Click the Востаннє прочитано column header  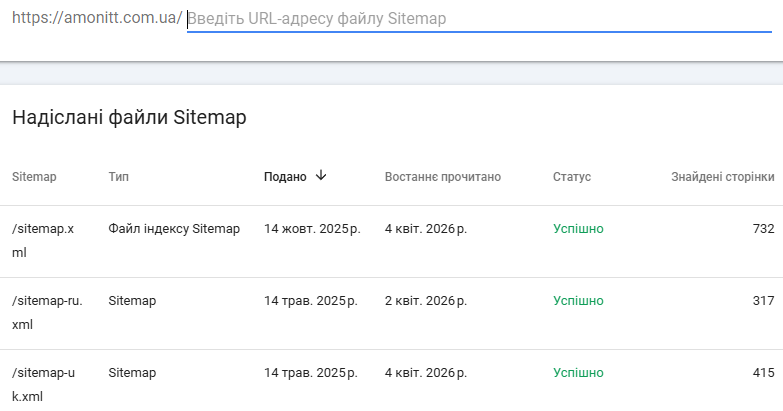tap(442, 177)
